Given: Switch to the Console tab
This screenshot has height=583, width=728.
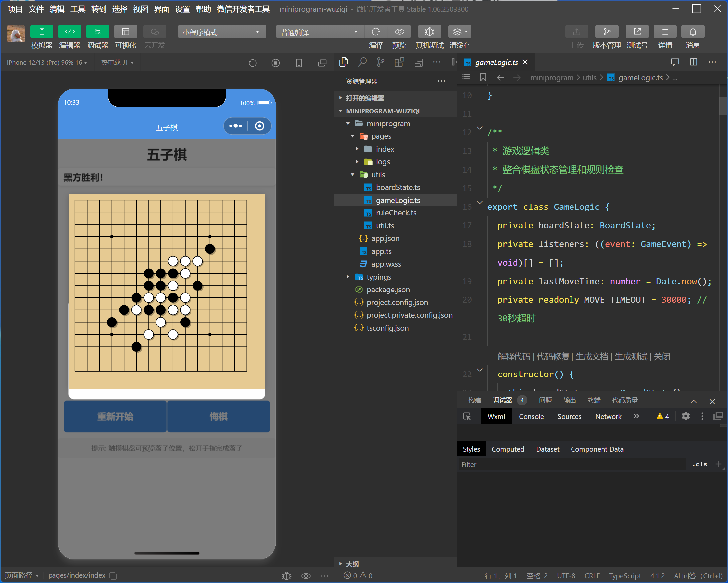Looking at the screenshot, I should [x=531, y=416].
